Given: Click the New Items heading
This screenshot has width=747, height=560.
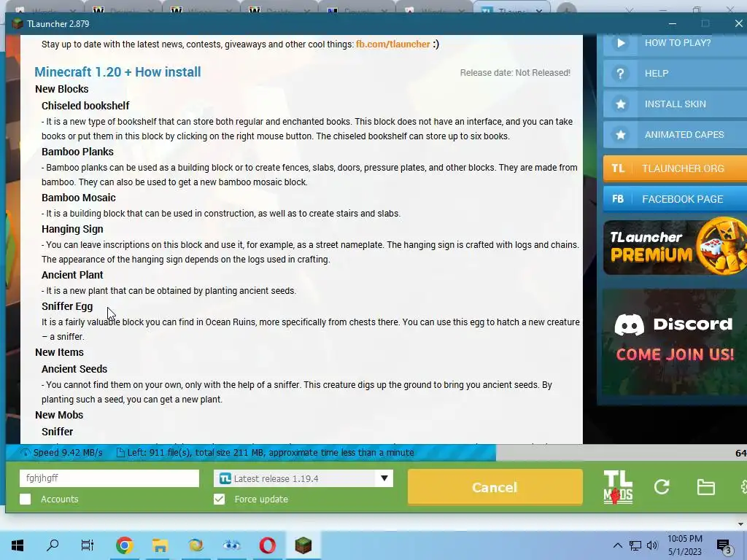Looking at the screenshot, I should coord(59,352).
